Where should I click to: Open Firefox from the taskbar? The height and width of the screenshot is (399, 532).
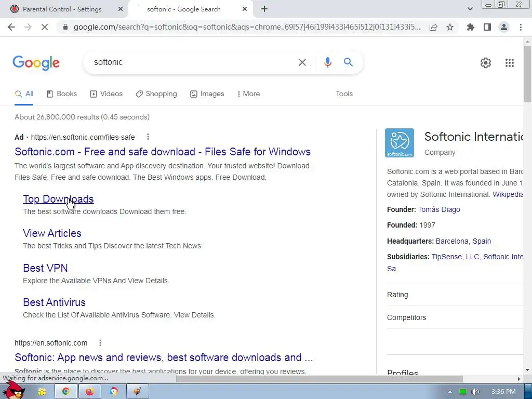(x=89, y=392)
